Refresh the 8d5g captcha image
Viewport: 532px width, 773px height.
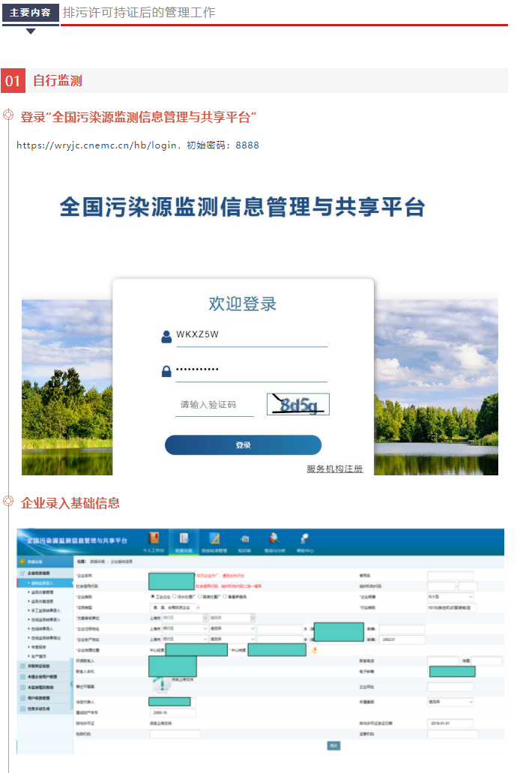click(x=298, y=404)
